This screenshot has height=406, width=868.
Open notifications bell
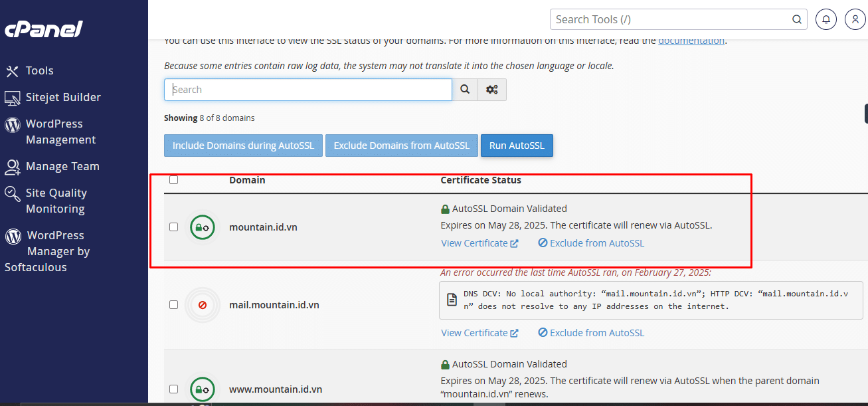pyautogui.click(x=826, y=19)
